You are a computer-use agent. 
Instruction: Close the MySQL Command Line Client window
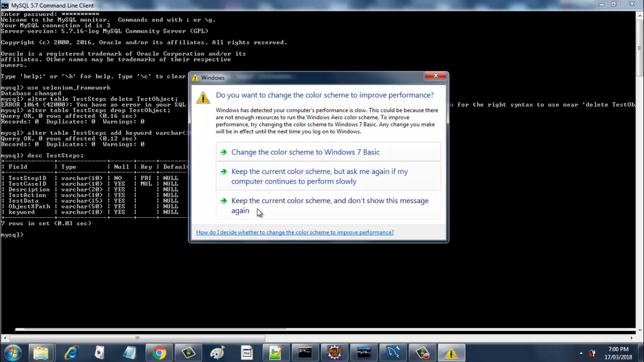[632, 5]
